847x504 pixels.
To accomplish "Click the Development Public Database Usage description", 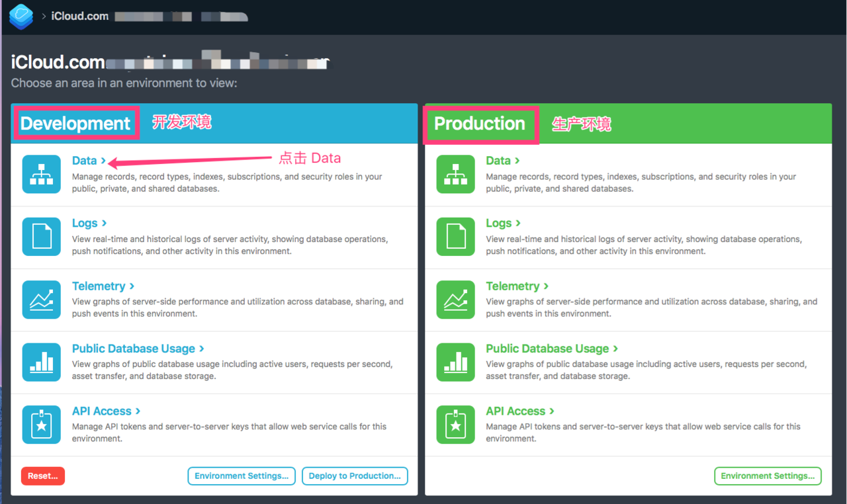I will [232, 370].
